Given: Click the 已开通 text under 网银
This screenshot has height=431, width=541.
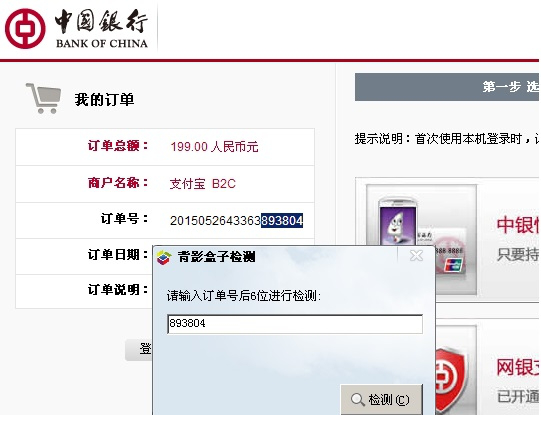Looking at the screenshot, I should 518,396.
